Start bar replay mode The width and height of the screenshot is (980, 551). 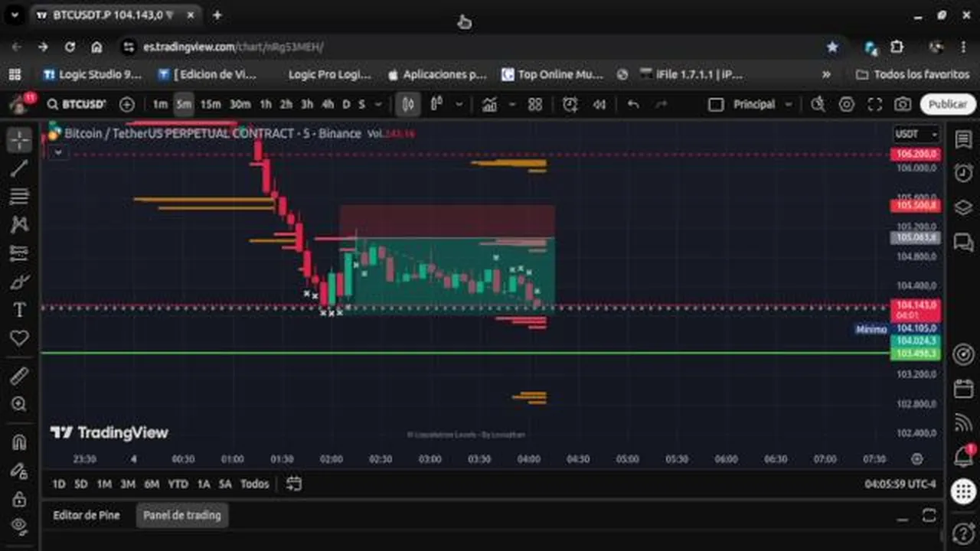pos(600,104)
